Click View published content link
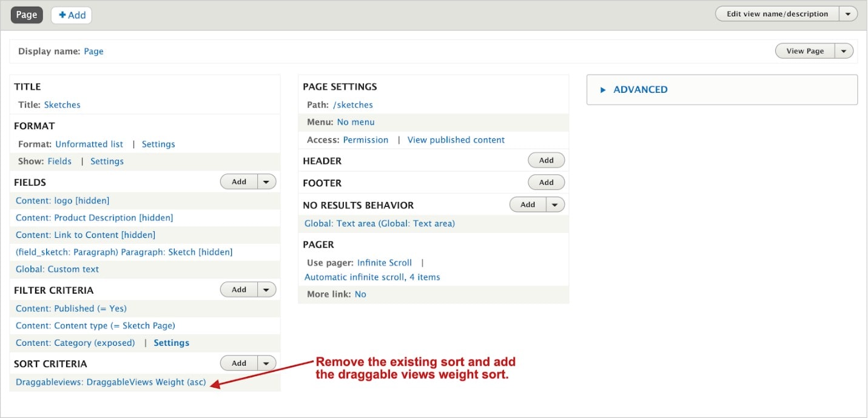This screenshot has width=868, height=418. [x=456, y=140]
